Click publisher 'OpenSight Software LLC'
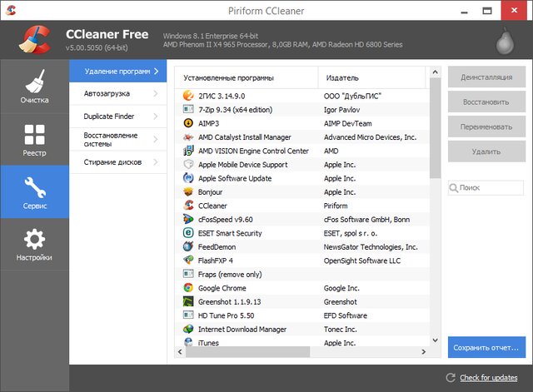The image size is (533, 392). pos(362,261)
